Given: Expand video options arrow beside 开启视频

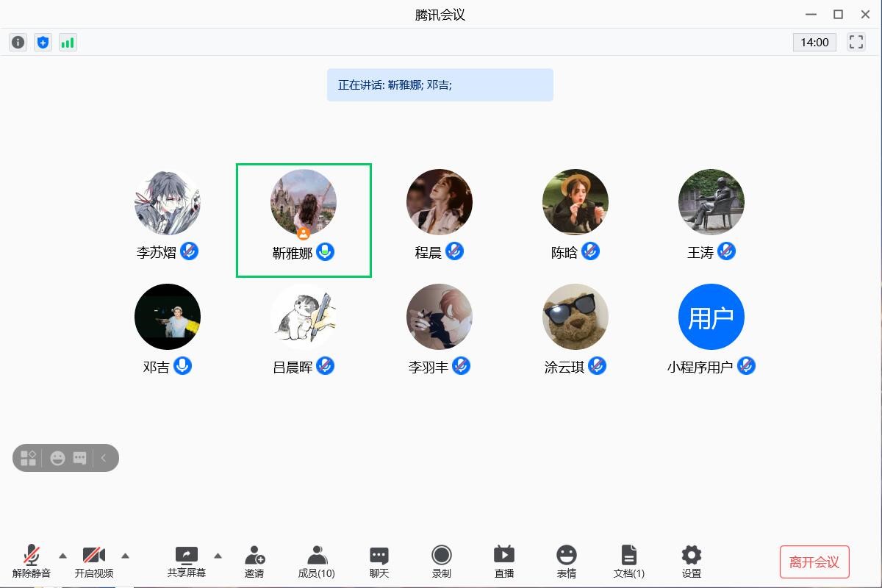Looking at the screenshot, I should tap(125, 556).
